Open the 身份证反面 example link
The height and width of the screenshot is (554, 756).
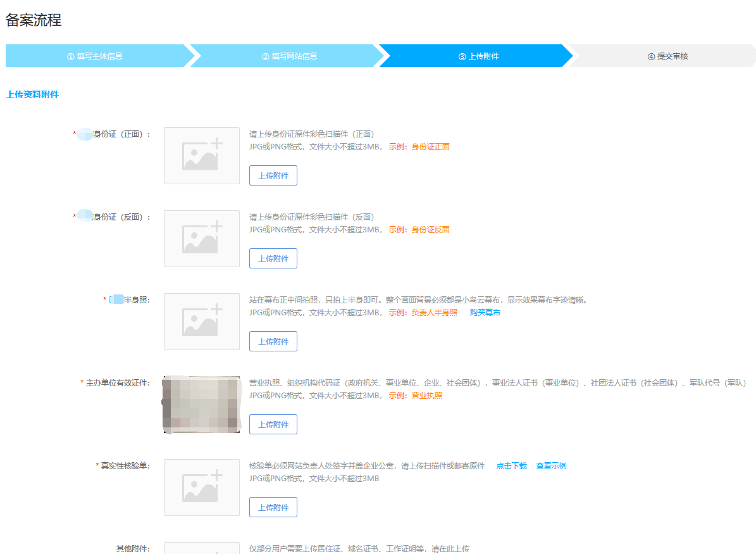coord(430,230)
